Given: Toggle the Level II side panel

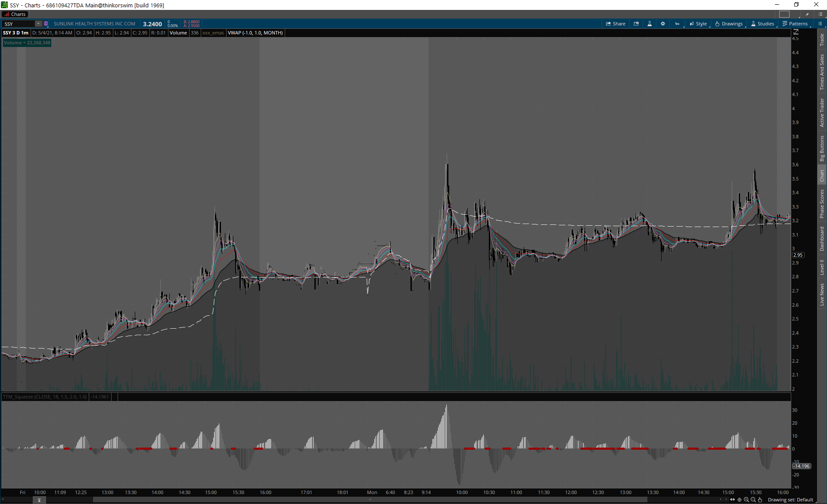Looking at the screenshot, I should tap(822, 267).
